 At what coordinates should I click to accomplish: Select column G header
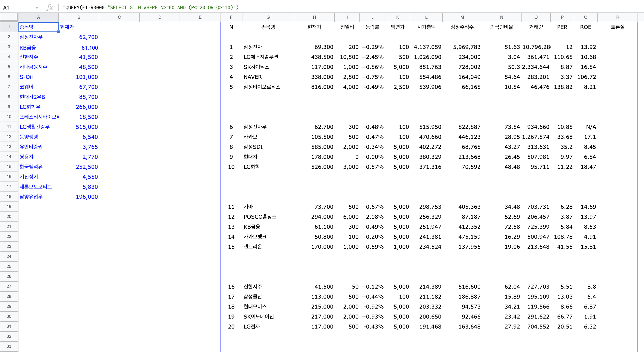[x=268, y=17]
